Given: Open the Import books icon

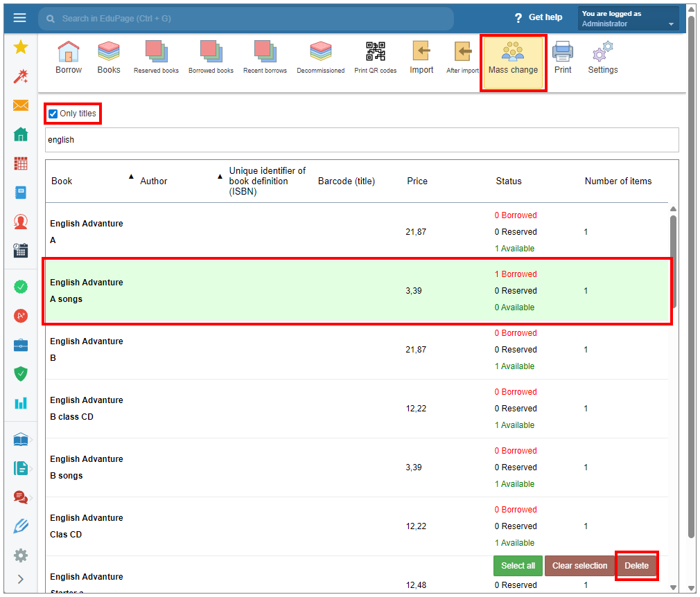Looking at the screenshot, I should pos(421,57).
